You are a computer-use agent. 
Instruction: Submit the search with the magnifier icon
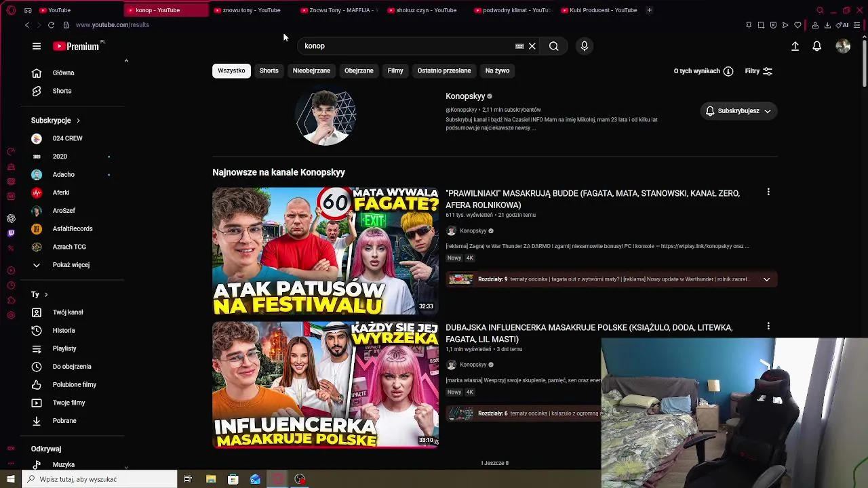[x=554, y=46]
